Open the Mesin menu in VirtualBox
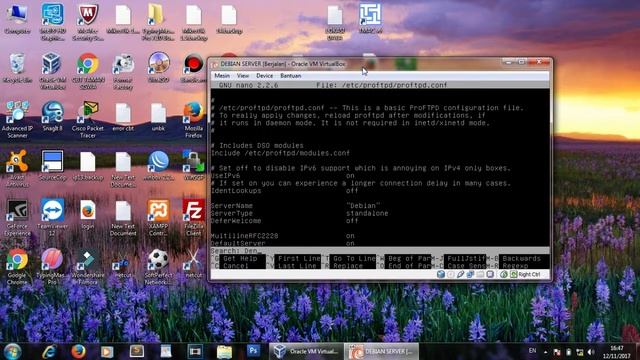The height and width of the screenshot is (360, 640). (222, 76)
